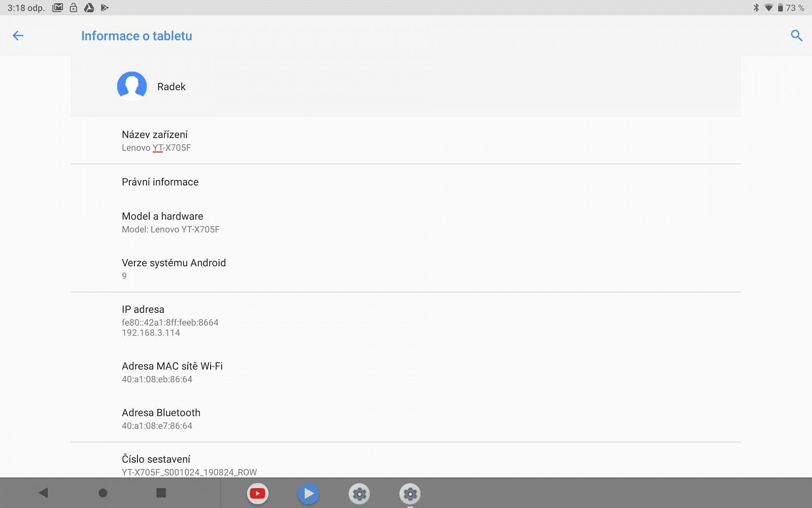812x508 pixels.
Task: Open search with the magnifier icon
Action: pyautogui.click(x=796, y=36)
